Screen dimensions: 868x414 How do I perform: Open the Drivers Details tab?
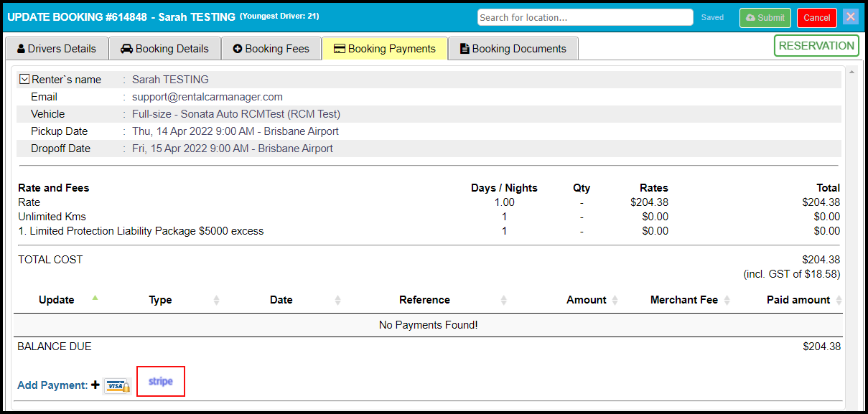pyautogui.click(x=57, y=49)
